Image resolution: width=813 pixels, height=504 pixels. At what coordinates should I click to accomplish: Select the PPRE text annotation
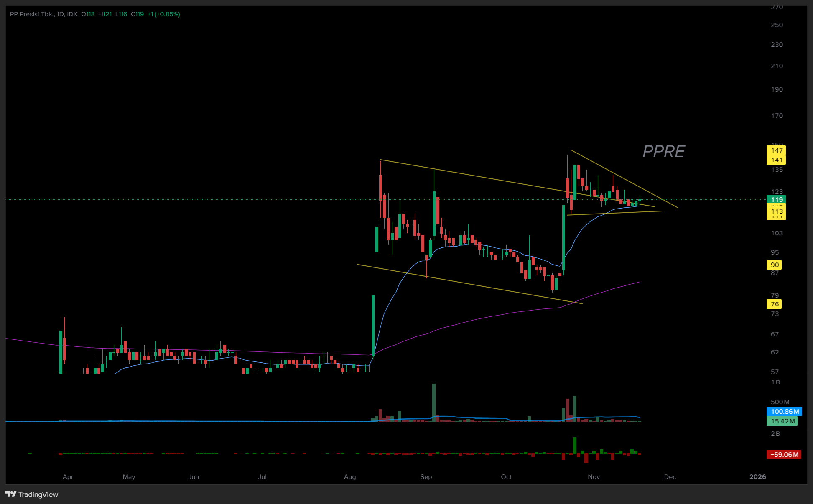pyautogui.click(x=663, y=151)
